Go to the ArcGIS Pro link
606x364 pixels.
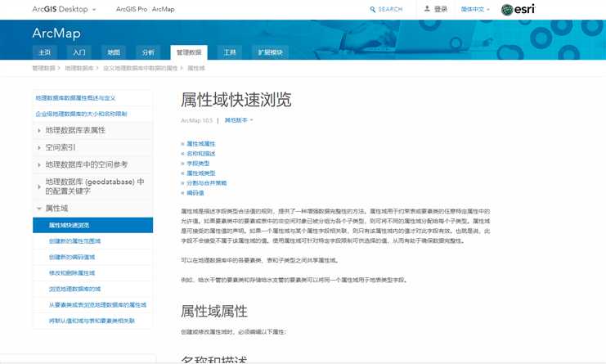pos(132,9)
